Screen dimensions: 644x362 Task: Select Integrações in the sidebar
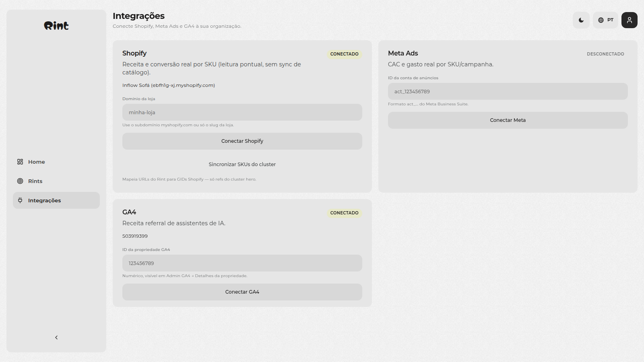(56, 200)
